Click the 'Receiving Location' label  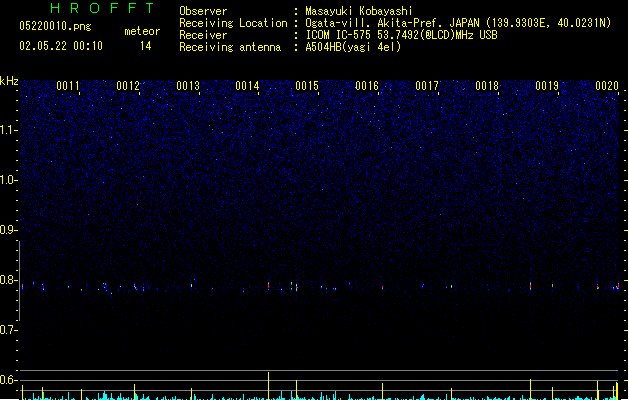click(x=233, y=23)
